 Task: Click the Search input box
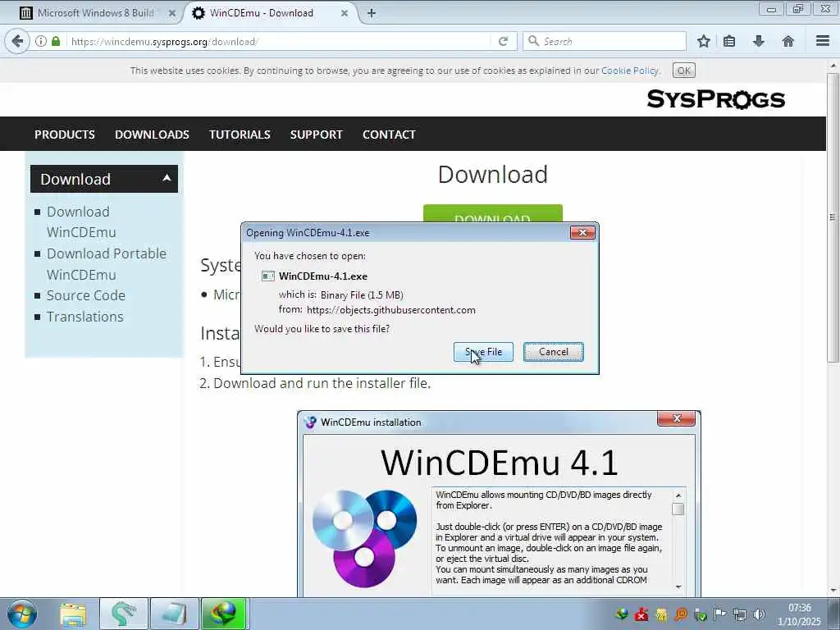tap(605, 41)
